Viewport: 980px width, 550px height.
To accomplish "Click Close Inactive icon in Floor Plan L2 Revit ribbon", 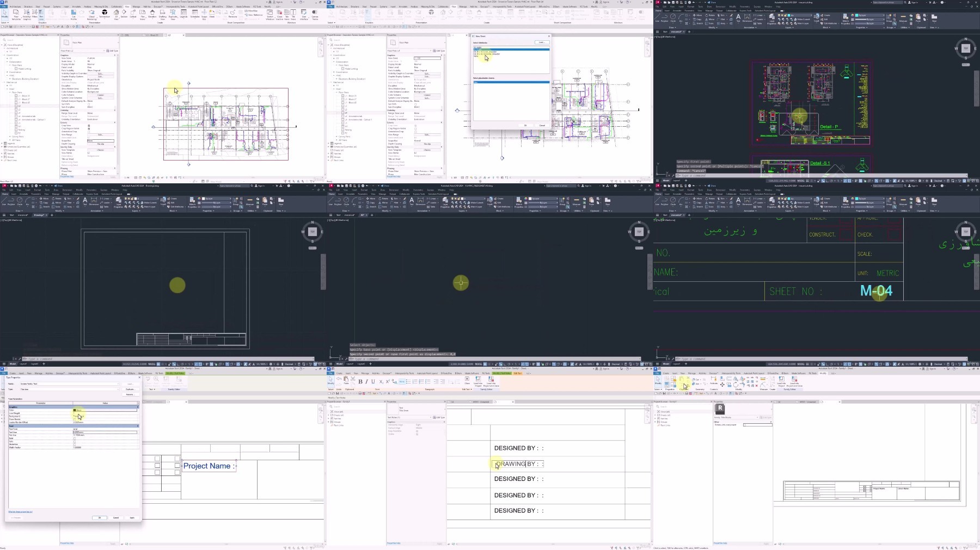I will [x=279, y=15].
